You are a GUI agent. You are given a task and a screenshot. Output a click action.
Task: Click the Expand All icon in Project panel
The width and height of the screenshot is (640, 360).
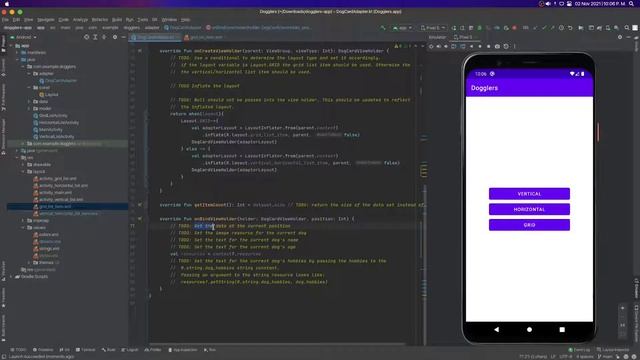[x=95, y=37]
